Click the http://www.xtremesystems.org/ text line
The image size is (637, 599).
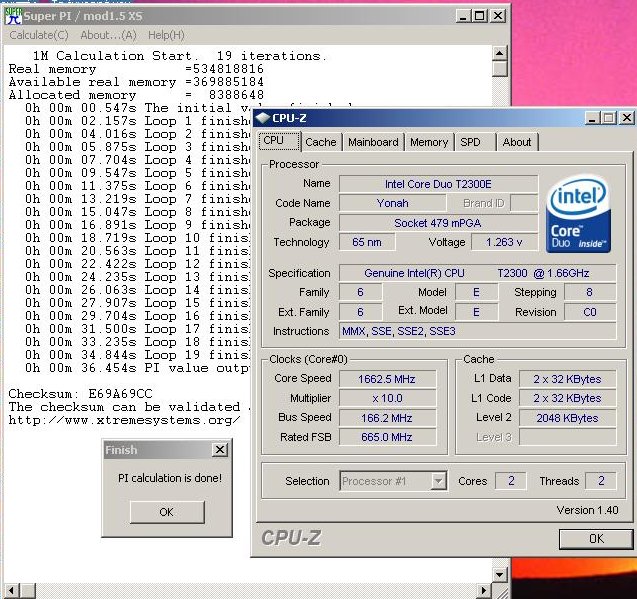click(124, 420)
